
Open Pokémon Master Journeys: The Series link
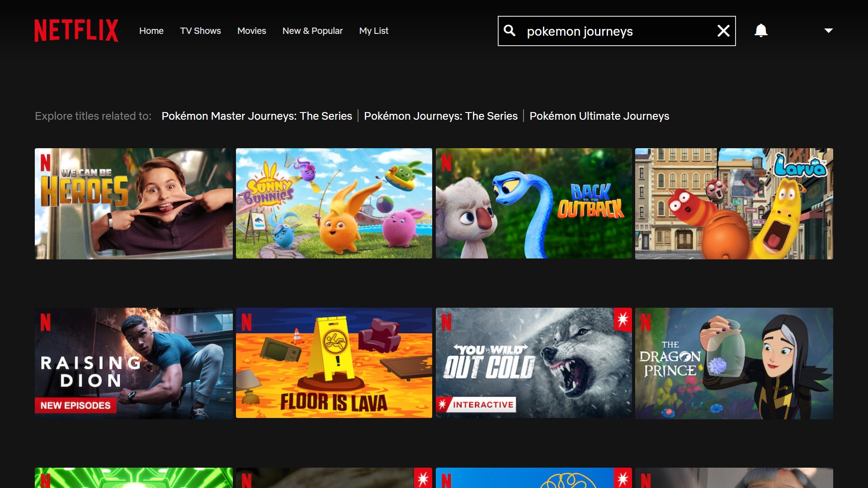(x=257, y=116)
